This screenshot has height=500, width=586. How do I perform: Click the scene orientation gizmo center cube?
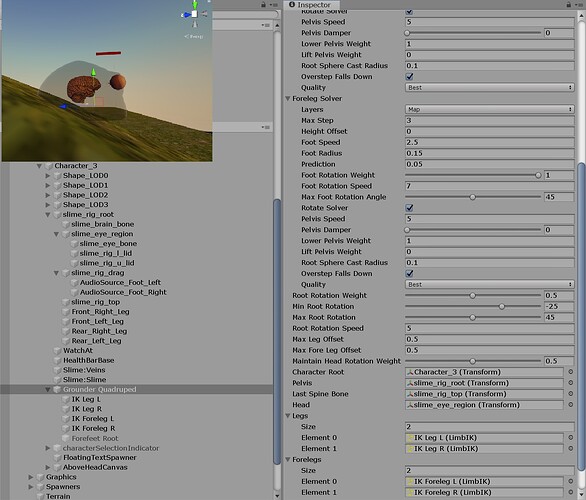click(x=194, y=14)
